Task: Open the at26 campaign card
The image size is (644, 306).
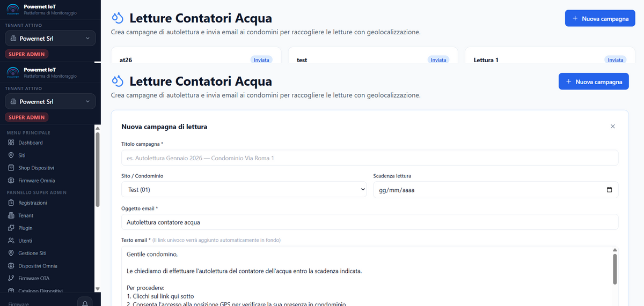Action: point(196,56)
